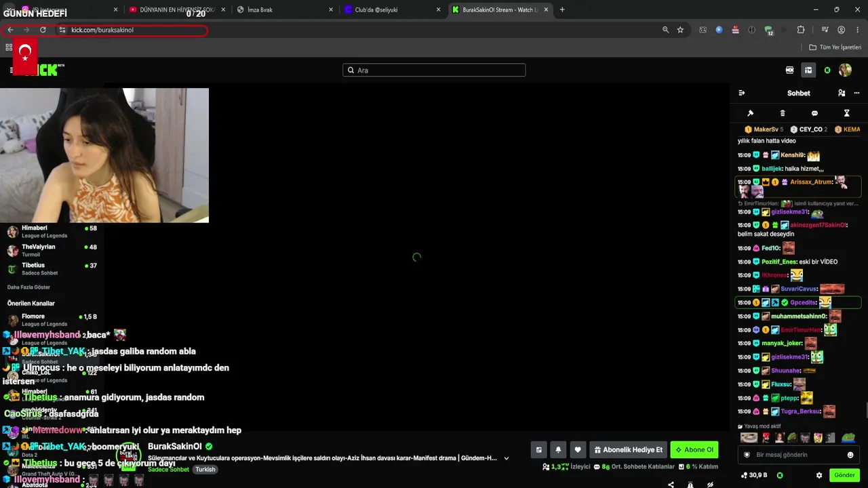Click CEY_CO in the chat leaderboard
The height and width of the screenshot is (488, 868).
tap(810, 129)
